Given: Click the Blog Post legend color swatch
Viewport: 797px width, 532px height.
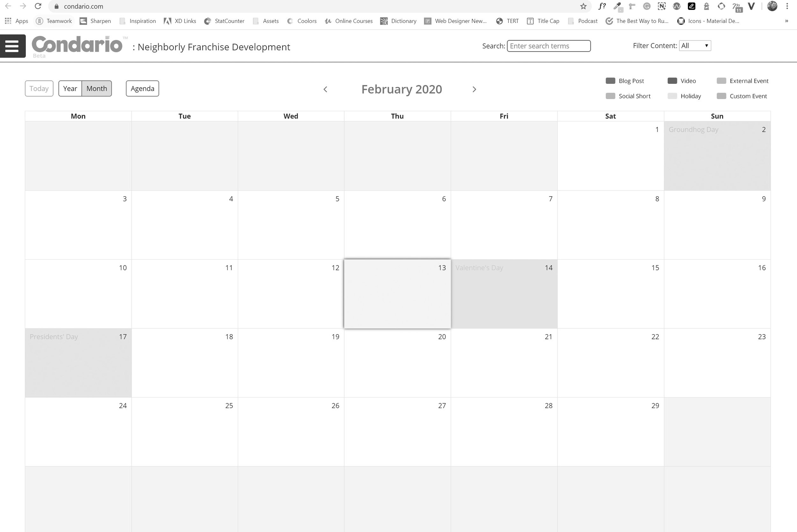Looking at the screenshot, I should (x=610, y=81).
